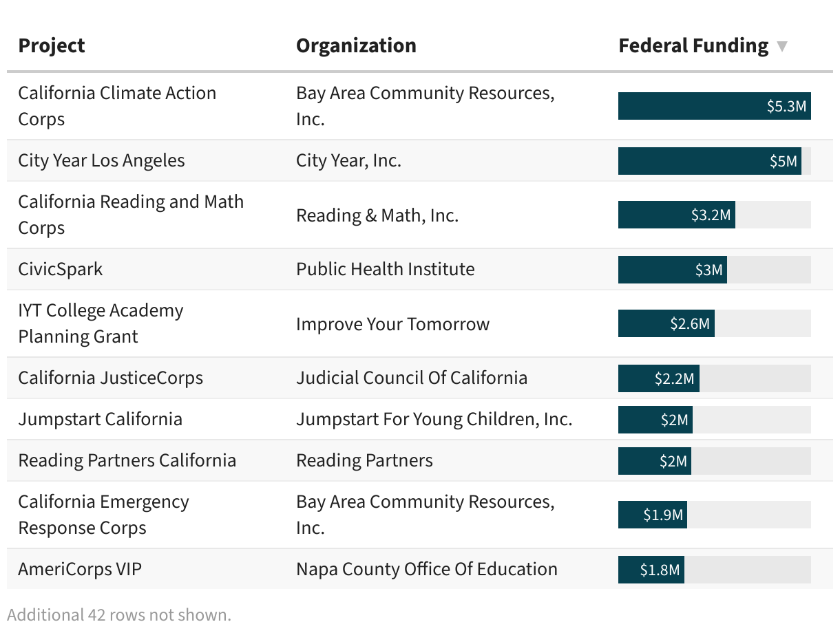The image size is (840, 633).
Task: Click the $5M City Year funding bar
Action: [709, 161]
